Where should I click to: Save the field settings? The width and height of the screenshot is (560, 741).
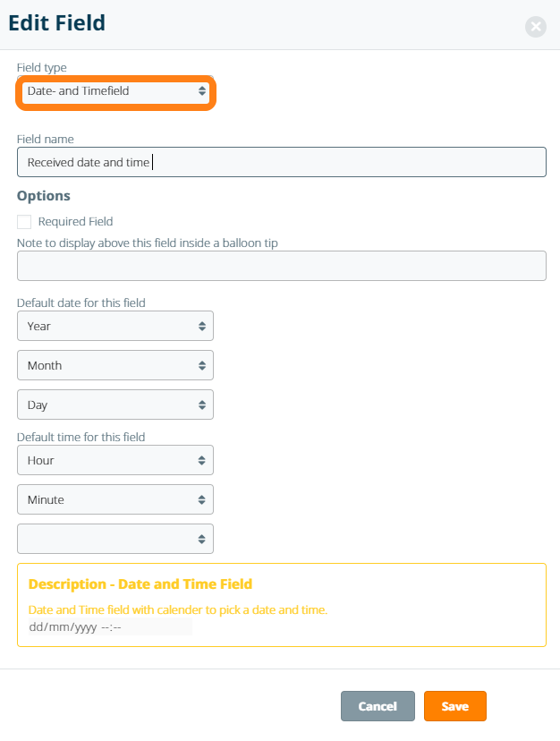click(x=454, y=706)
